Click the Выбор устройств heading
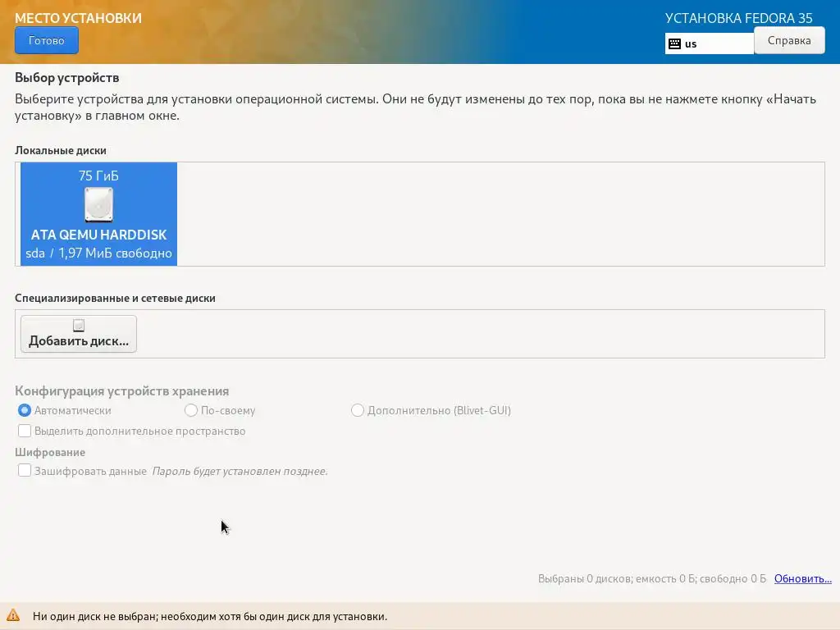This screenshot has width=840, height=630. [x=67, y=78]
